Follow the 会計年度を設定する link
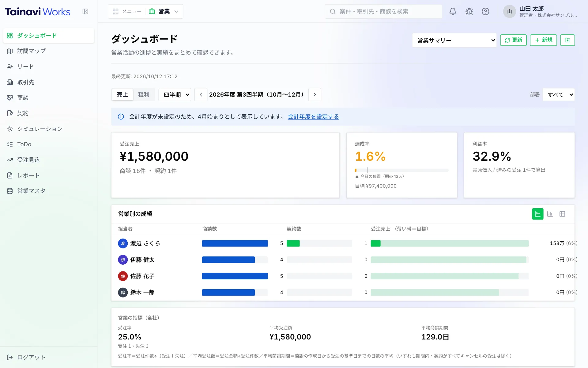Viewport: 588px width, 368px height. (x=313, y=117)
